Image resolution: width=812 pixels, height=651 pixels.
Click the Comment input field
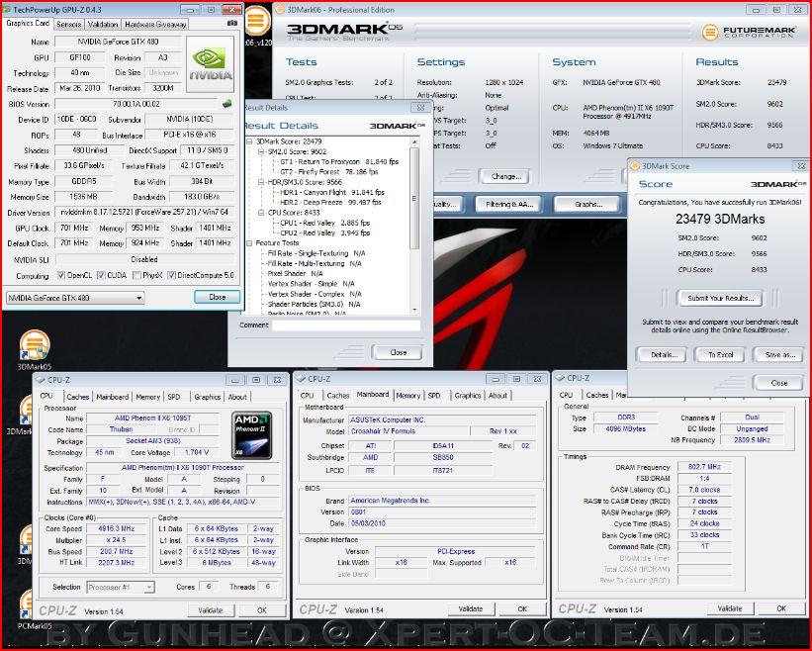tap(346, 325)
